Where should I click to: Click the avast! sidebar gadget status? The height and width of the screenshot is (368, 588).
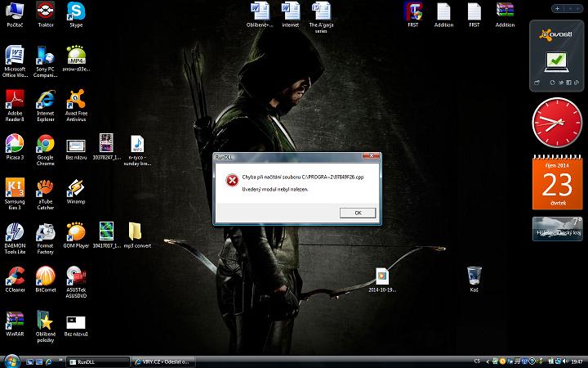click(555, 60)
